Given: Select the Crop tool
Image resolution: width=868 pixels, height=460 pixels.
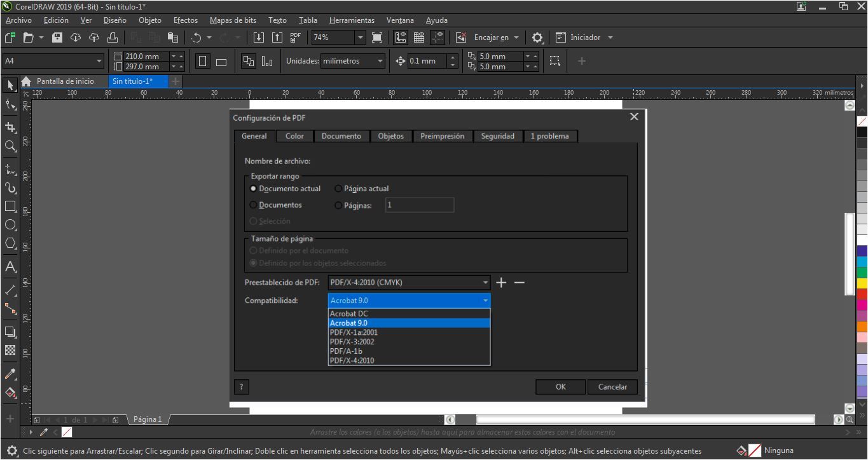Looking at the screenshot, I should coord(10,126).
